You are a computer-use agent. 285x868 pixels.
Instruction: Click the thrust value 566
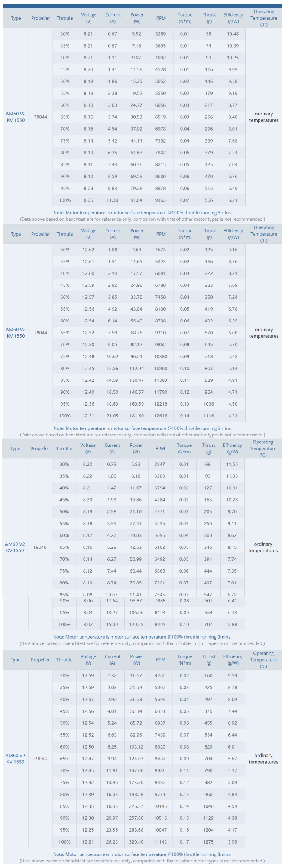point(209,200)
